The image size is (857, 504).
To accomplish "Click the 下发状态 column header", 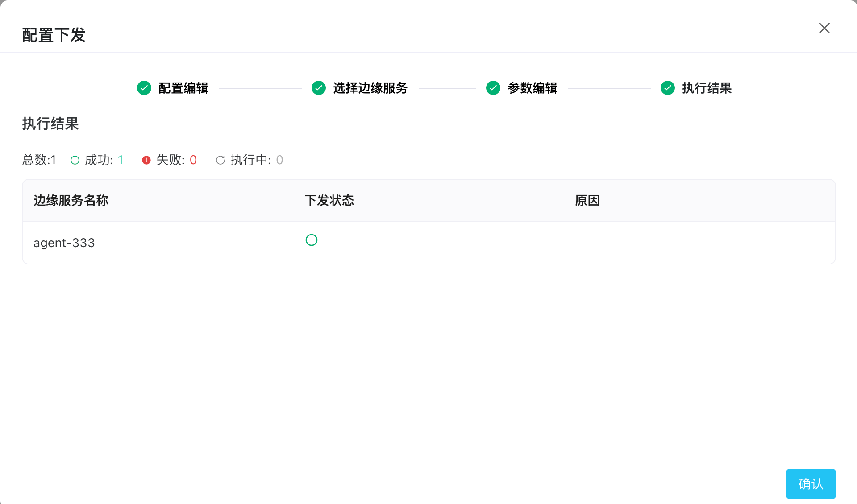I will coord(329,200).
